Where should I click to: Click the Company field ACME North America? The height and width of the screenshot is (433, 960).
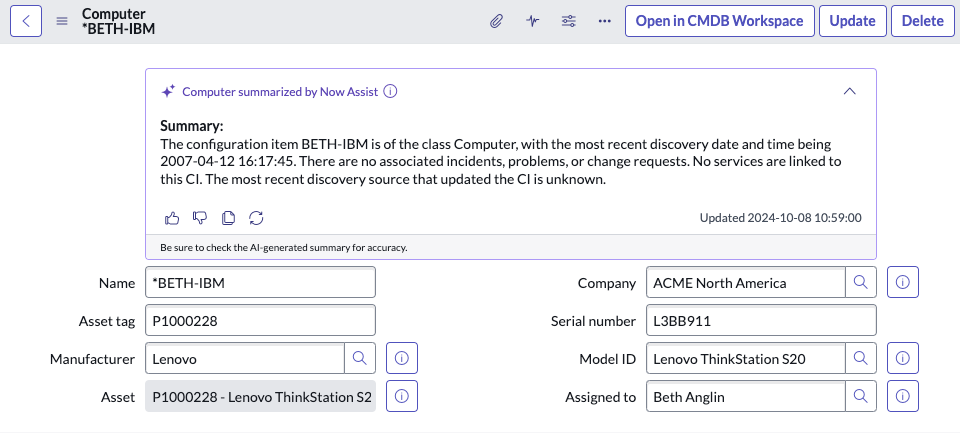746,282
